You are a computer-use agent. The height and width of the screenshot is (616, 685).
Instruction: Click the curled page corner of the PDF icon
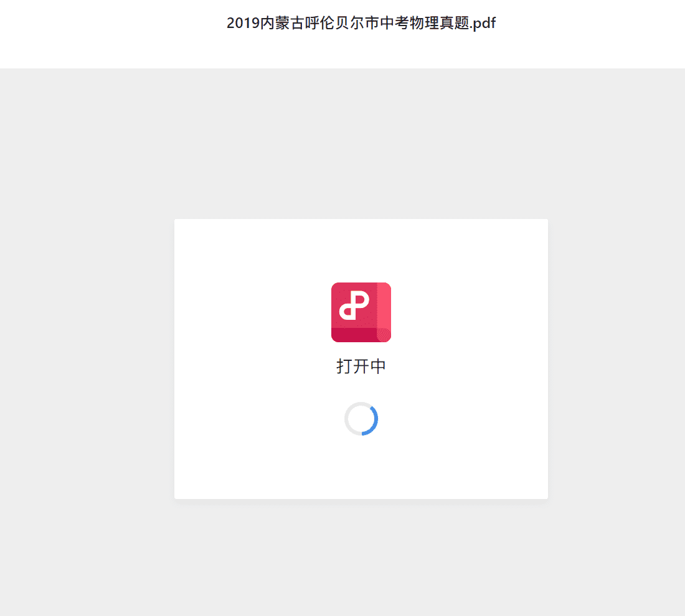[x=384, y=335]
